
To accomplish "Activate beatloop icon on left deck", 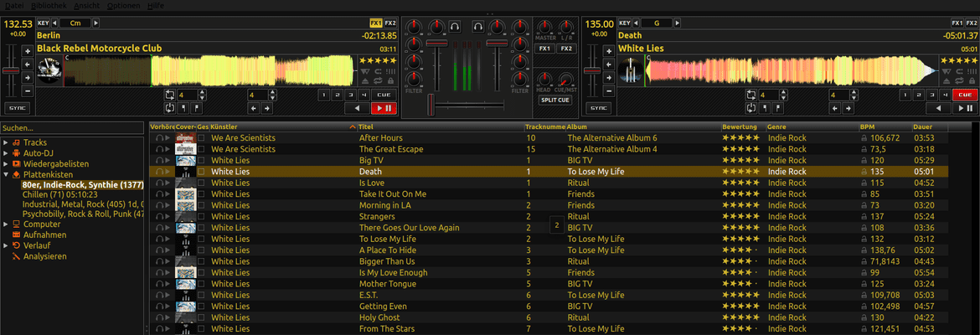I will (170, 95).
